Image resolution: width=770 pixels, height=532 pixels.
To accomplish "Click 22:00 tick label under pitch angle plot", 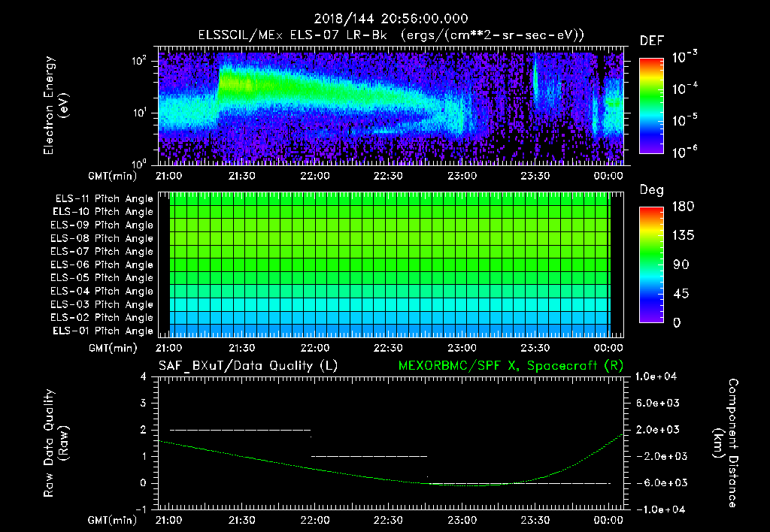I will tap(315, 348).
